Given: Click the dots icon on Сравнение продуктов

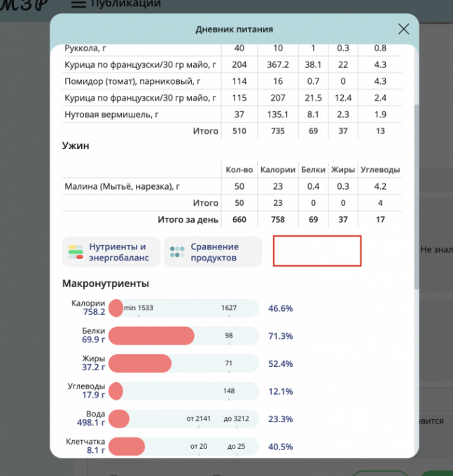Looking at the screenshot, I should coord(178,252).
